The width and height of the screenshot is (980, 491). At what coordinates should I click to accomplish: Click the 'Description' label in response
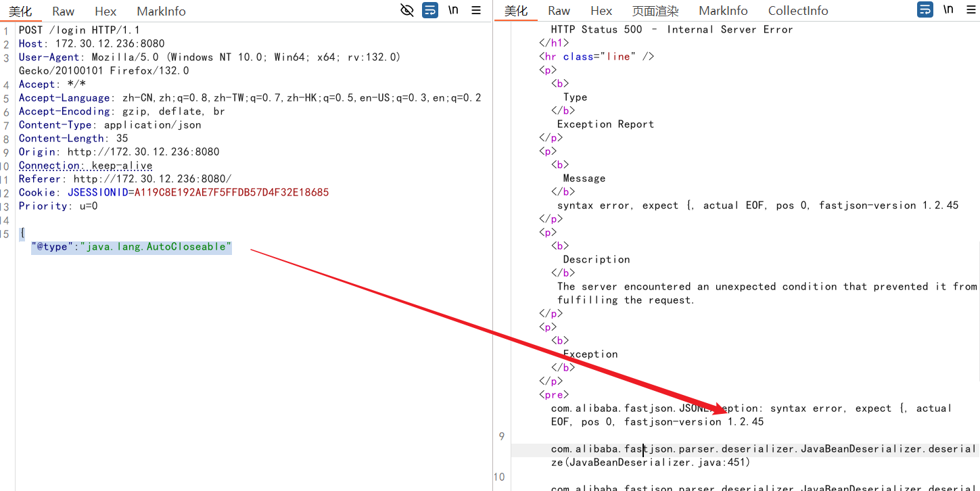pos(597,259)
